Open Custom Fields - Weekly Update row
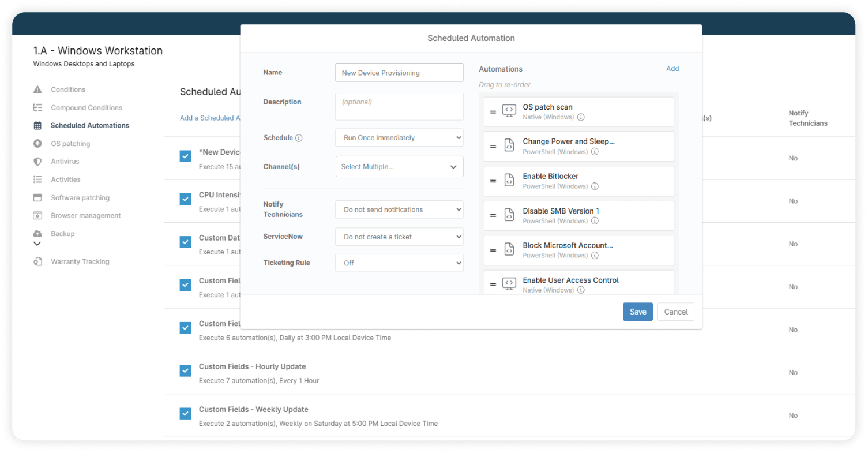 coord(510,415)
